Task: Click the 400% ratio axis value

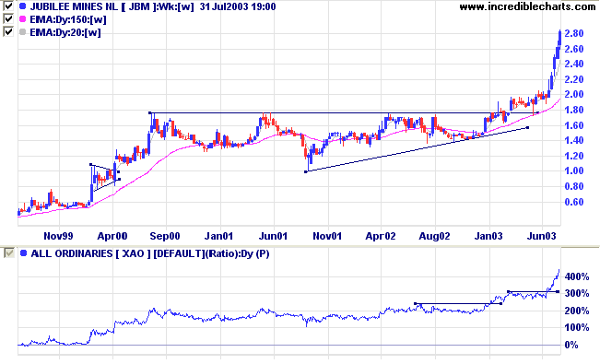Action: tap(577, 276)
